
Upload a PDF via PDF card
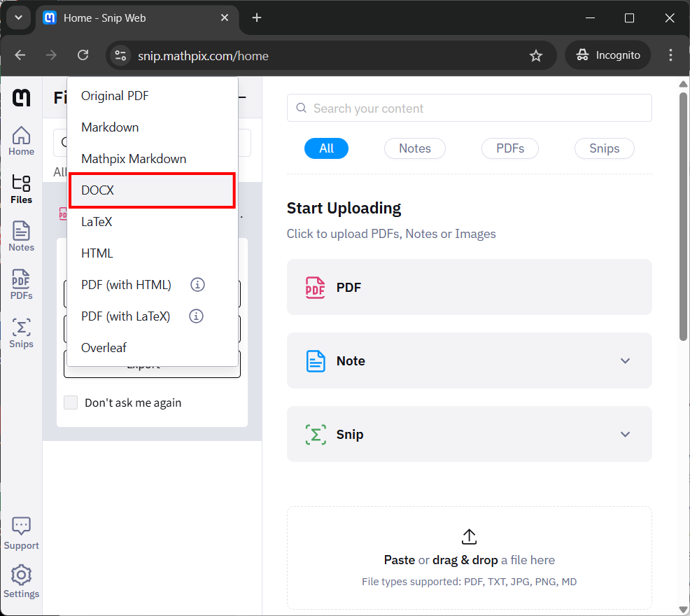click(x=469, y=287)
